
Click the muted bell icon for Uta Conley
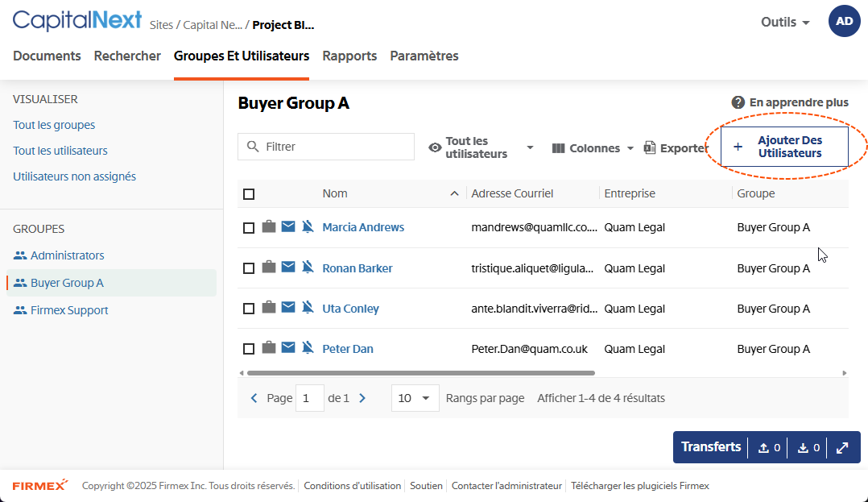click(308, 308)
